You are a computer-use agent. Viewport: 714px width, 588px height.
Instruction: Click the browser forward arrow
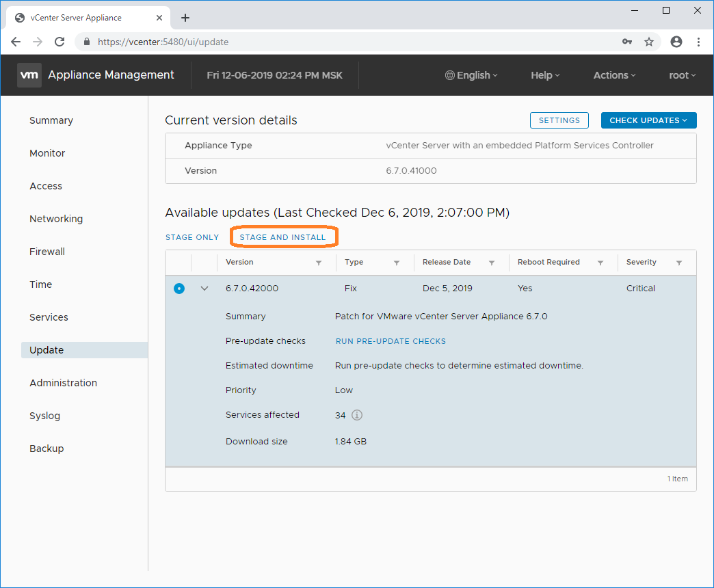(38, 42)
